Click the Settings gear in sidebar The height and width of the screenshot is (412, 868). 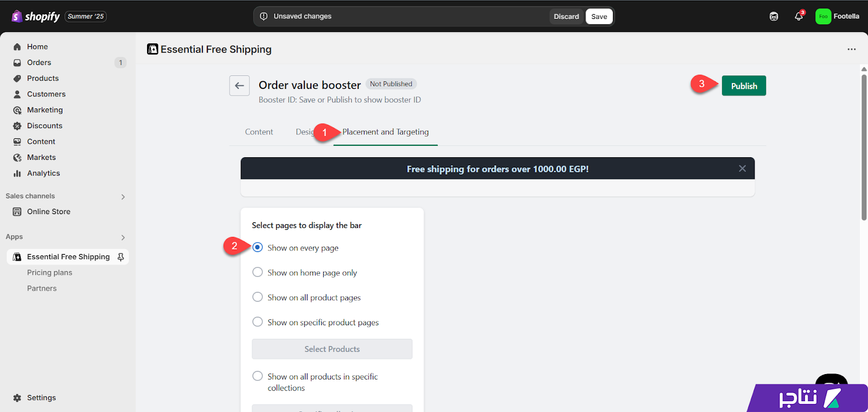[x=17, y=398]
